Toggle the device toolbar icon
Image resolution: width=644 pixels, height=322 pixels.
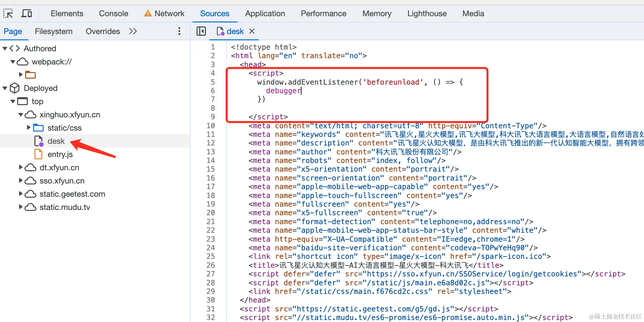pos(26,14)
